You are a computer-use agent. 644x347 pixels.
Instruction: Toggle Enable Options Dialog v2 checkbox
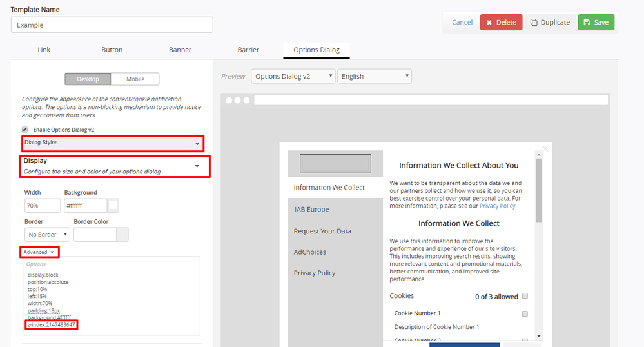(24, 130)
